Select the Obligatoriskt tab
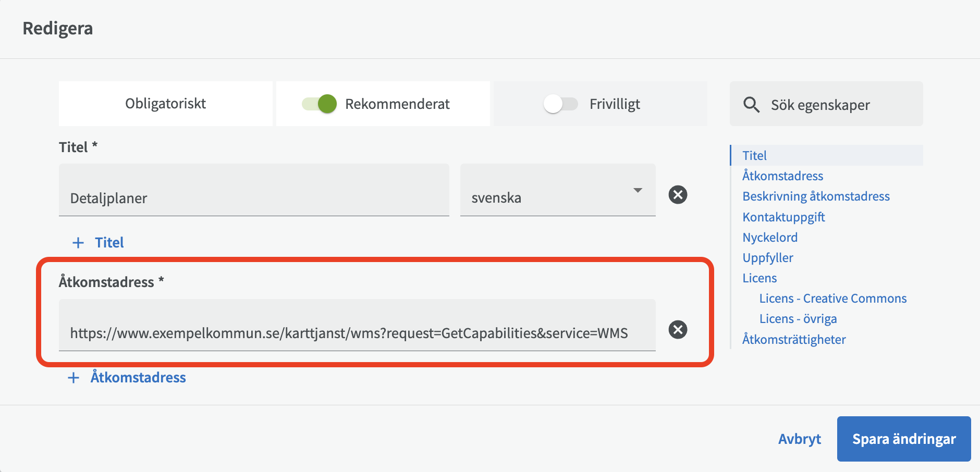Viewport: 980px width, 472px height. (x=165, y=104)
